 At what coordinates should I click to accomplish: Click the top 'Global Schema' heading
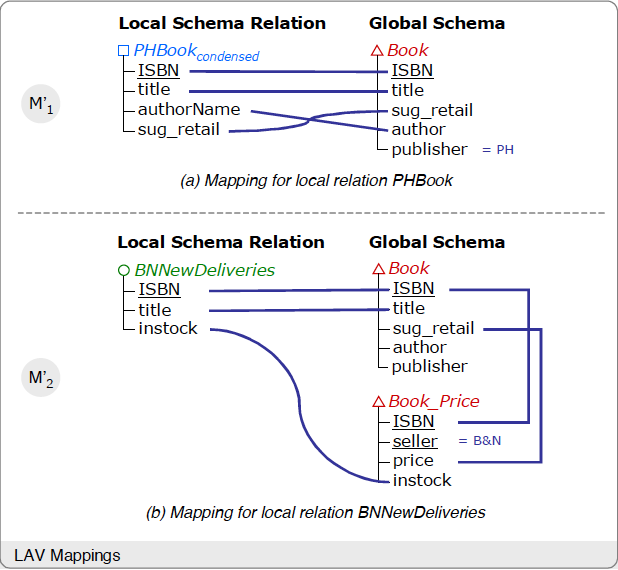tap(437, 23)
